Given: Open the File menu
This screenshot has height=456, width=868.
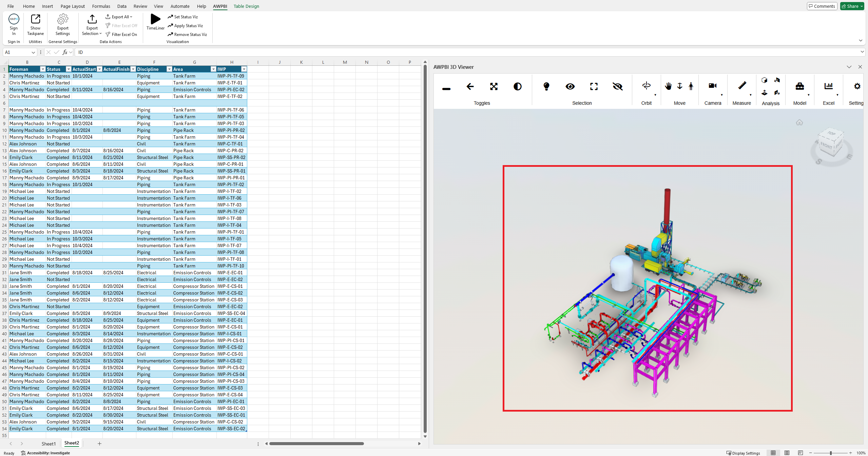Looking at the screenshot, I should (11, 6).
